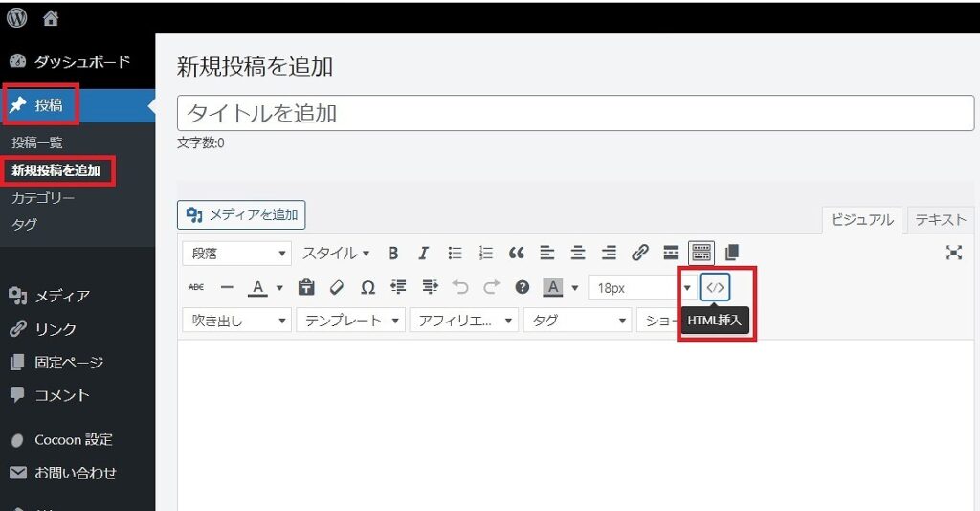980x511 pixels.
Task: Click メディアを追加 button
Action: tap(241, 214)
